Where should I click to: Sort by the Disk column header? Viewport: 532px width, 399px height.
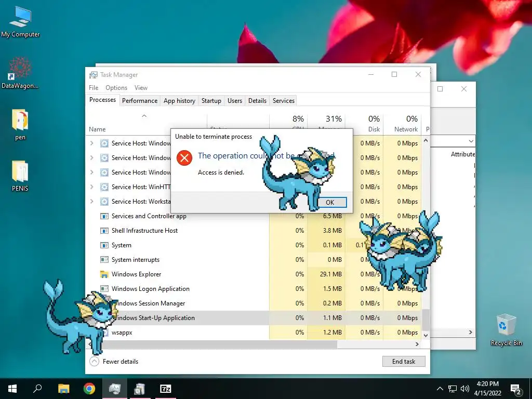tap(374, 129)
